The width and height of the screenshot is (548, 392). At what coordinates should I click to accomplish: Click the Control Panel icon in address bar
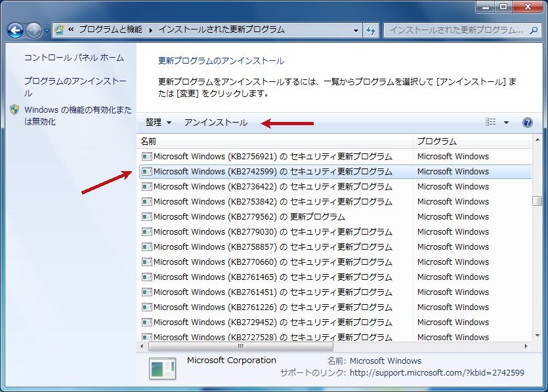point(60,29)
